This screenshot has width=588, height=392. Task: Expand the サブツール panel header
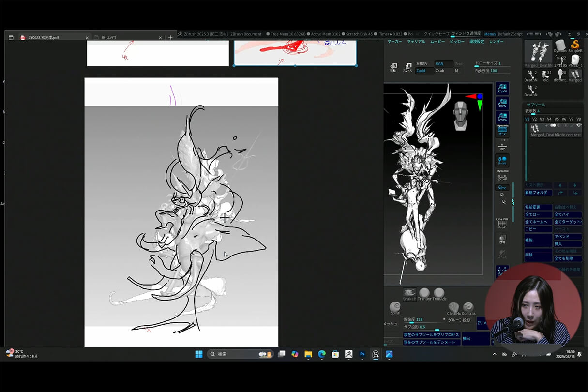point(536,105)
